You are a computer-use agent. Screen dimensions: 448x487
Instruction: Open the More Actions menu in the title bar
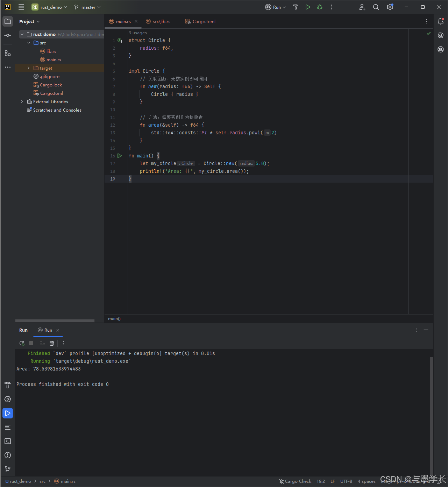pyautogui.click(x=332, y=7)
